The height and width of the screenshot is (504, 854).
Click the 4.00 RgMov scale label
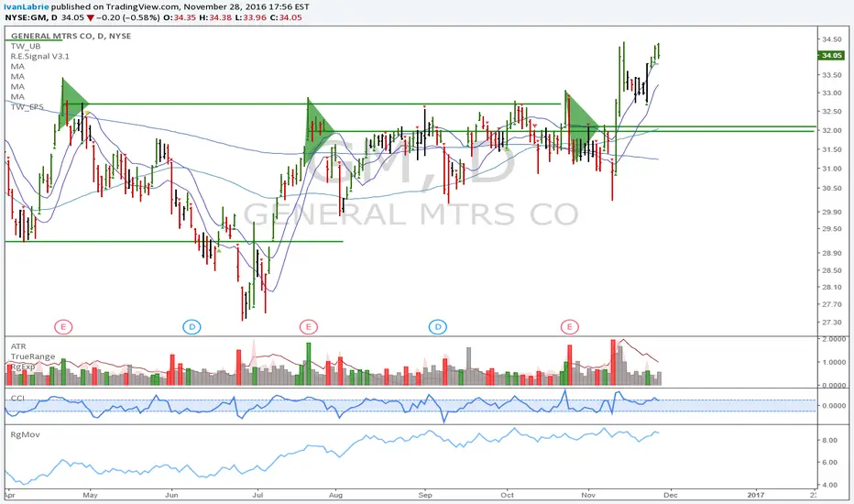click(x=830, y=485)
